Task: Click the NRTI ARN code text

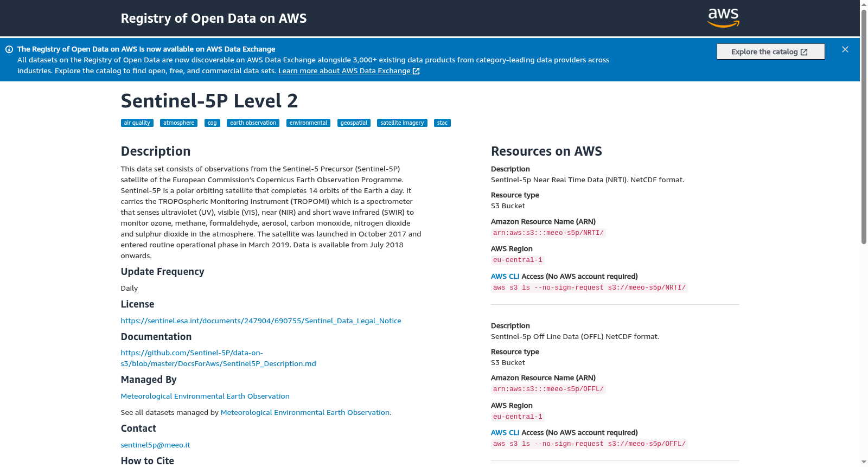Action: pos(548,233)
